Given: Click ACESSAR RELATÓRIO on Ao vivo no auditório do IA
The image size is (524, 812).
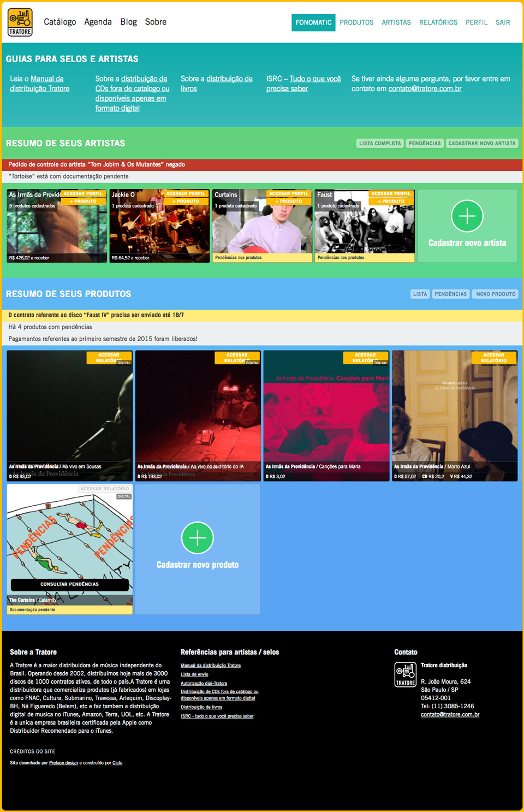Looking at the screenshot, I should pyautogui.click(x=237, y=358).
